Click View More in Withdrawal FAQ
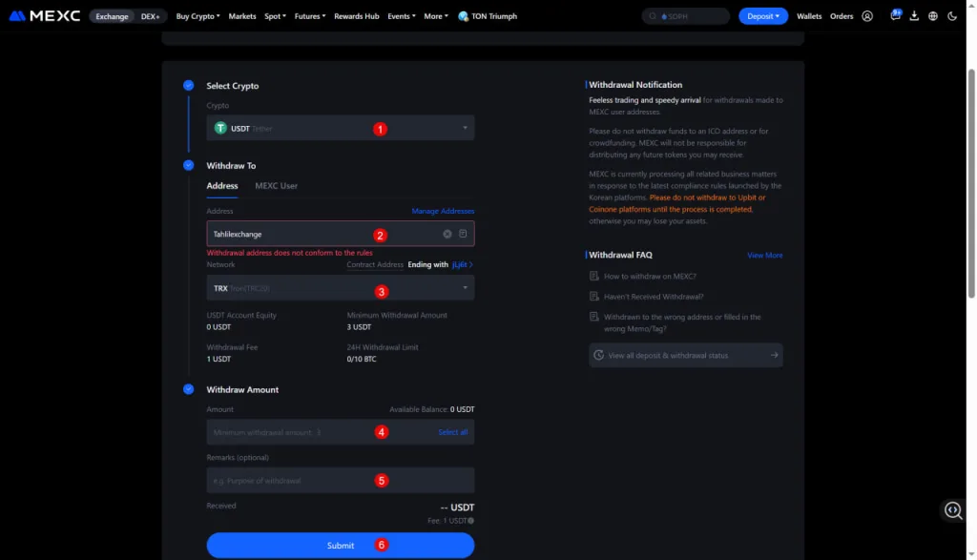Image resolution: width=977 pixels, height=560 pixels. [x=764, y=256]
